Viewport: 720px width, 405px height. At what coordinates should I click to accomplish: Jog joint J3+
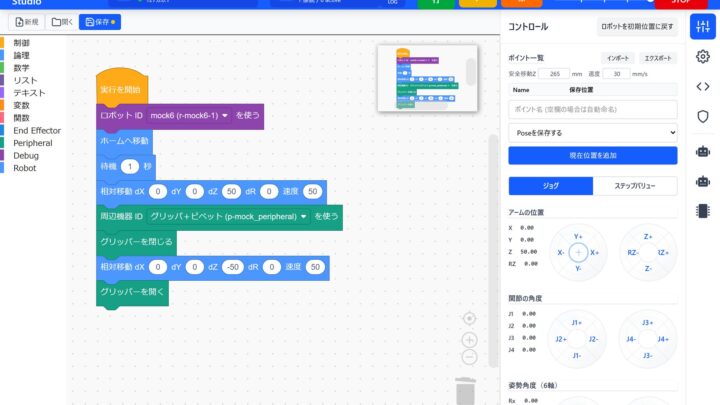[647, 323]
